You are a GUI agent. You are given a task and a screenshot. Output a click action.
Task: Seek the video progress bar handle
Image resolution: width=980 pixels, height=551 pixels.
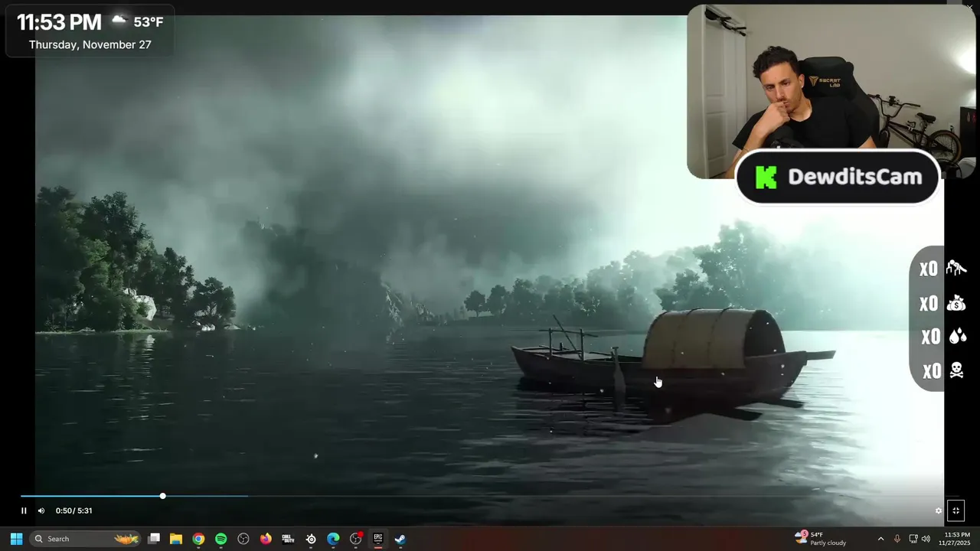[162, 496]
